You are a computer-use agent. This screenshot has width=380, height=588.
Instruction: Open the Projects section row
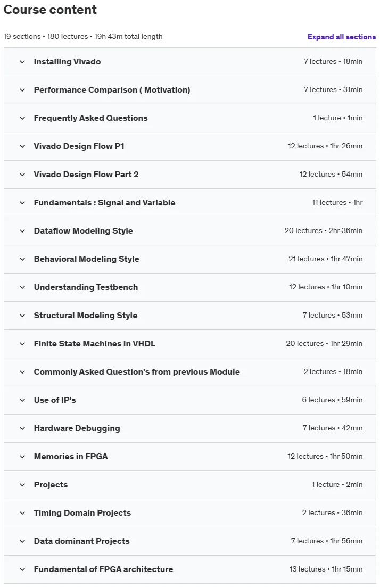[190, 485]
